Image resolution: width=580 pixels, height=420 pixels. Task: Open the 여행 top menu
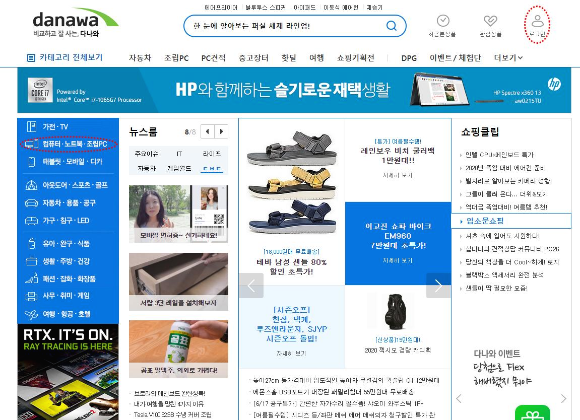(x=317, y=58)
